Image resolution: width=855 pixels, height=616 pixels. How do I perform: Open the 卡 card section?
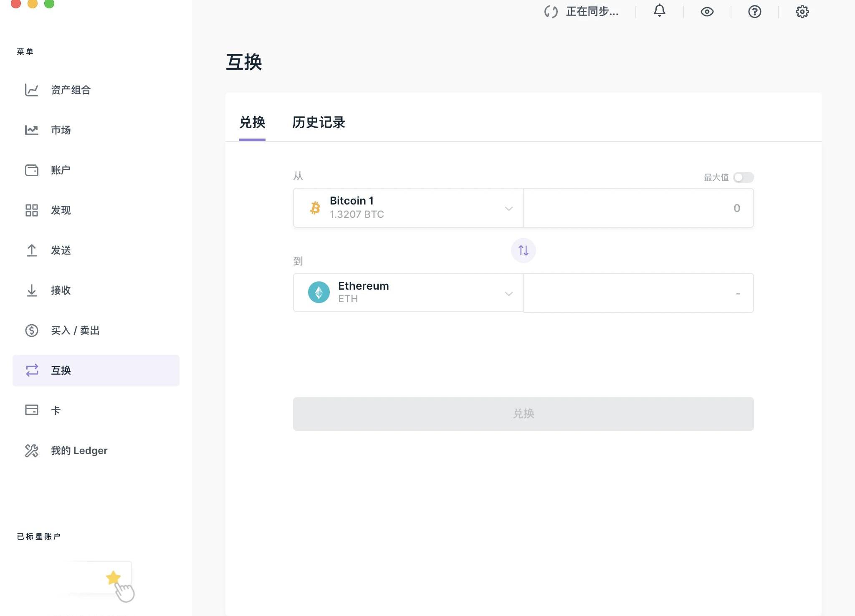pos(56,411)
